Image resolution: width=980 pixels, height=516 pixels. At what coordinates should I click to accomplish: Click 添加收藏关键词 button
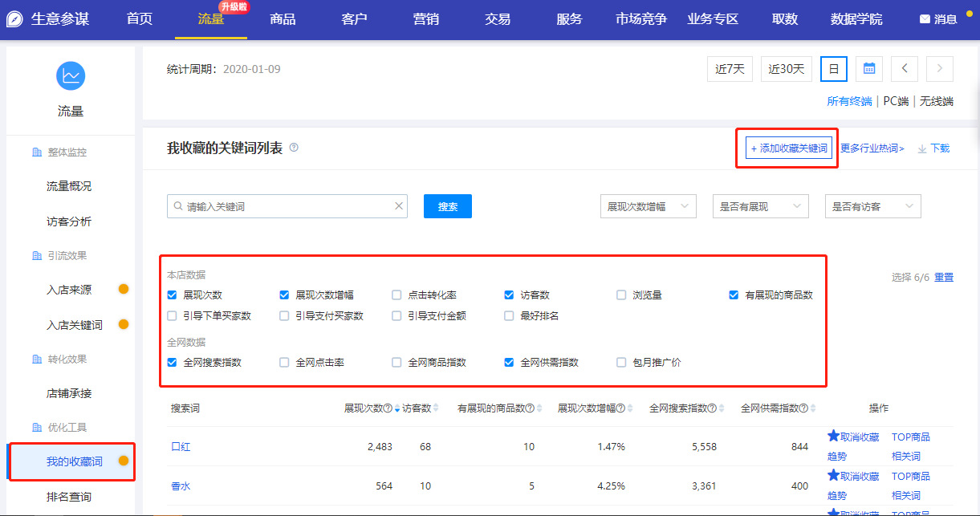(788, 148)
